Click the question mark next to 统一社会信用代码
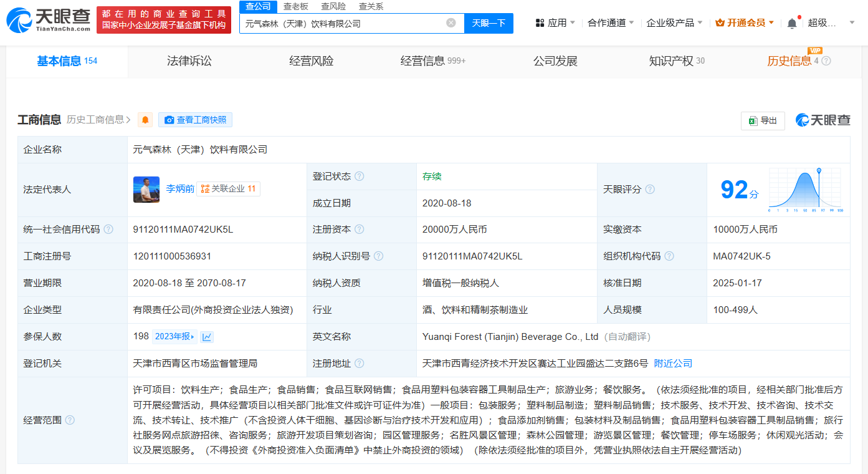Image resolution: width=868 pixels, height=474 pixels. point(108,230)
